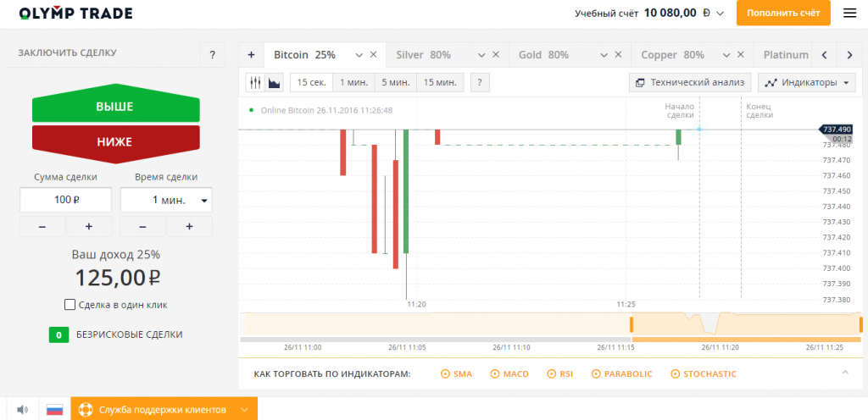
Task: Click the orange range scrollbar below navigator
Action: [747, 340]
